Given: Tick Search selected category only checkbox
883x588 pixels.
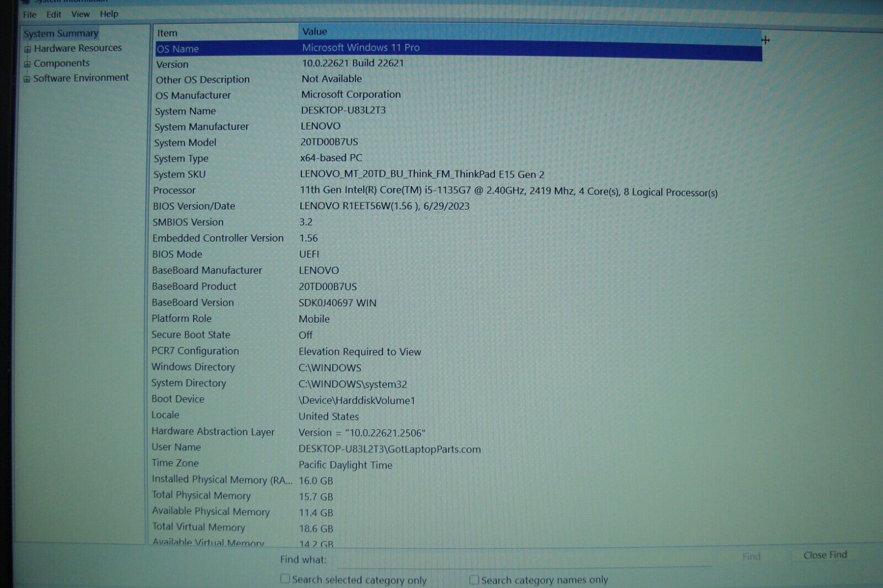Looking at the screenshot, I should pyautogui.click(x=285, y=579).
